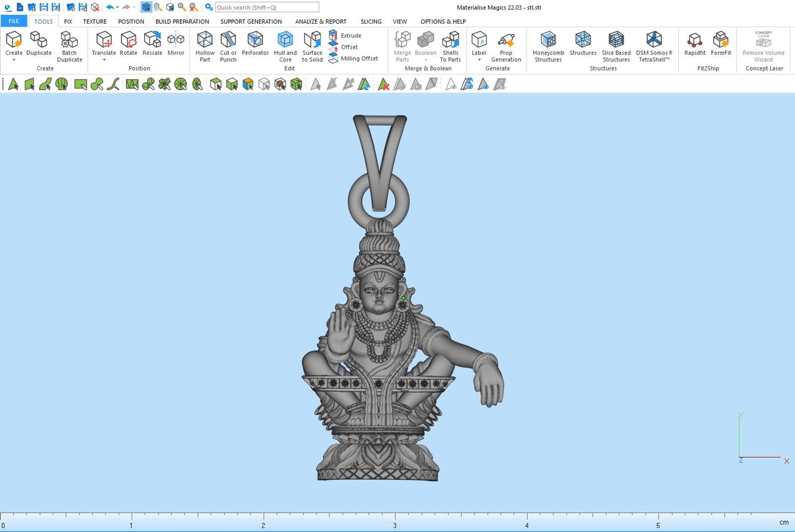Click the triangle with red X icon

tap(383, 84)
